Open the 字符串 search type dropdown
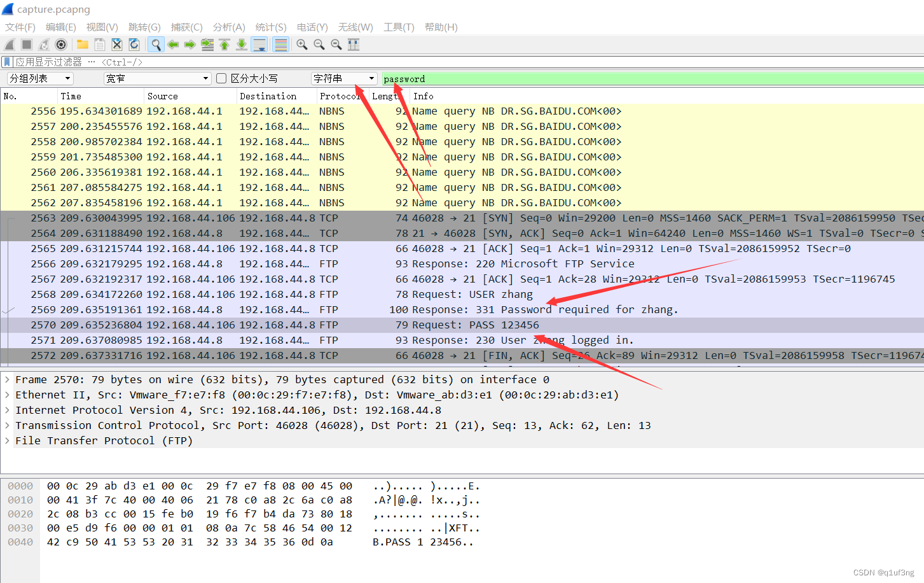 pyautogui.click(x=344, y=78)
